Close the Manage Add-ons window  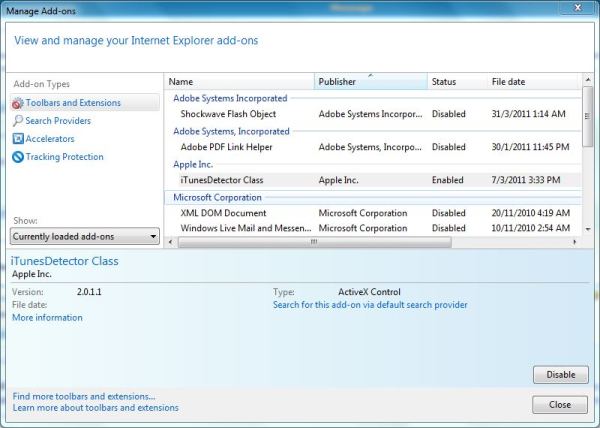click(578, 8)
